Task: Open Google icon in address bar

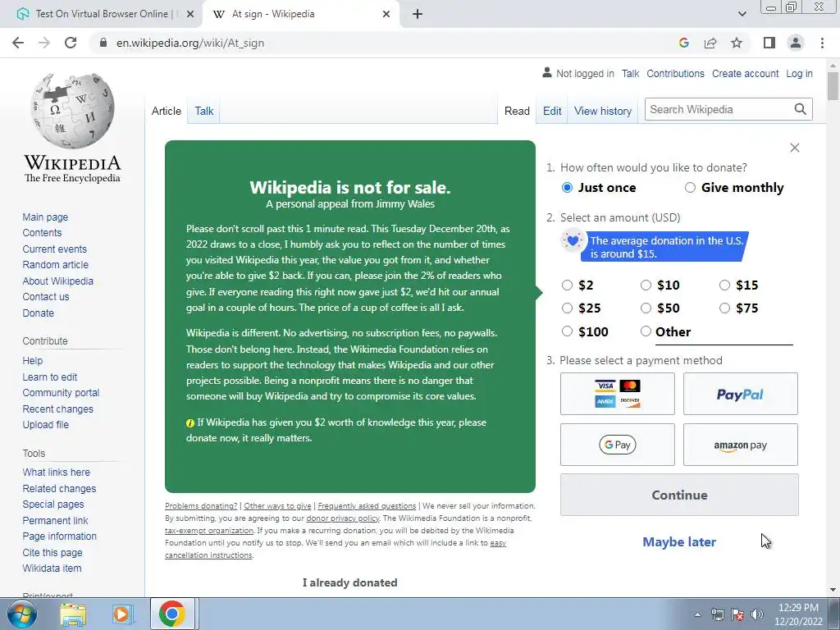Action: (683, 43)
